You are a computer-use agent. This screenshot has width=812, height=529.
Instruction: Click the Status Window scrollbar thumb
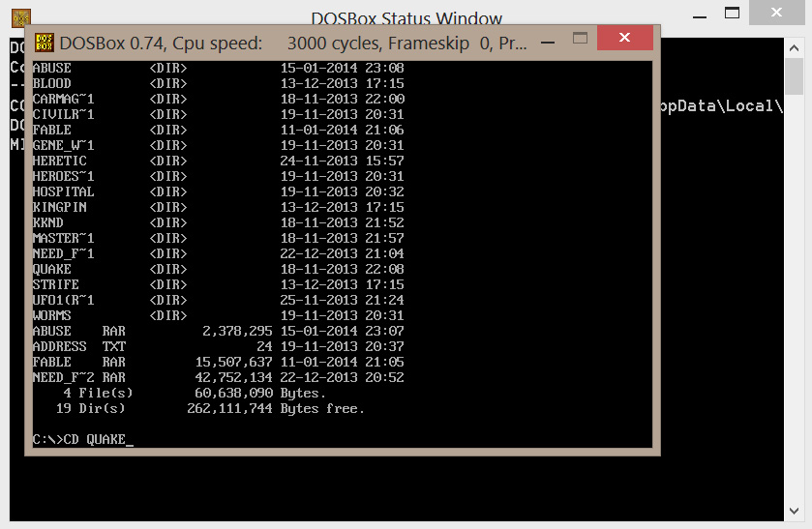pos(794,76)
